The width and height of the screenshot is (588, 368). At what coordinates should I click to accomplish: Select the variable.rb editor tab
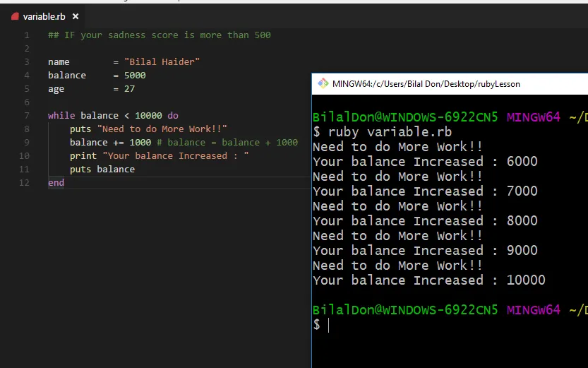44,16
